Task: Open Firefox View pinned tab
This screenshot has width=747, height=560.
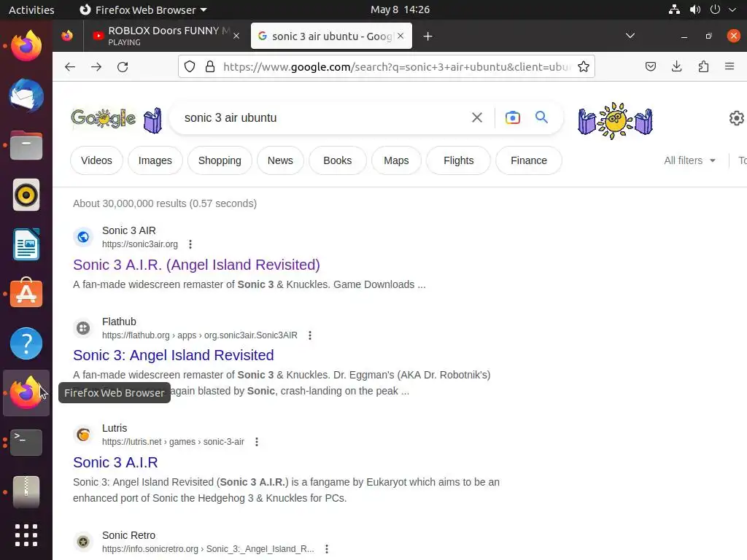Action: click(x=67, y=36)
